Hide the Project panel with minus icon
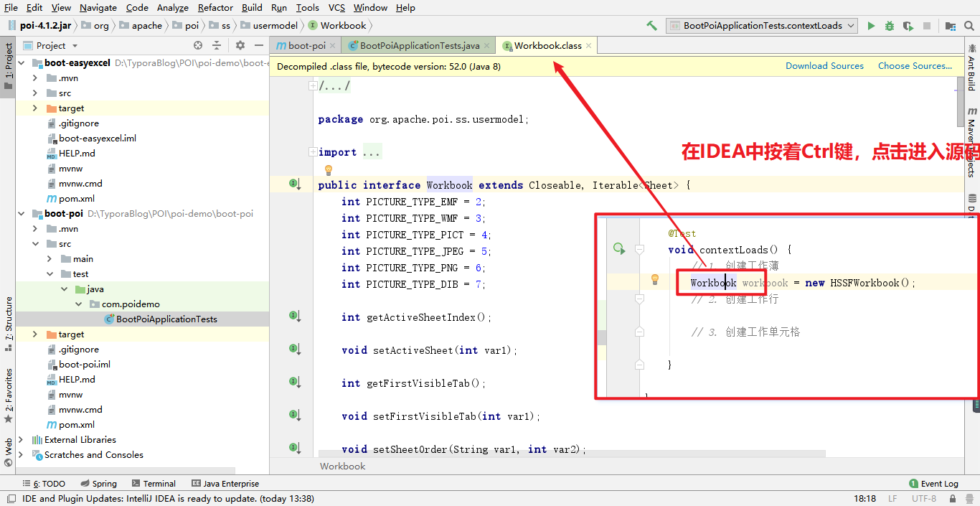The height and width of the screenshot is (506, 980). coord(258,45)
